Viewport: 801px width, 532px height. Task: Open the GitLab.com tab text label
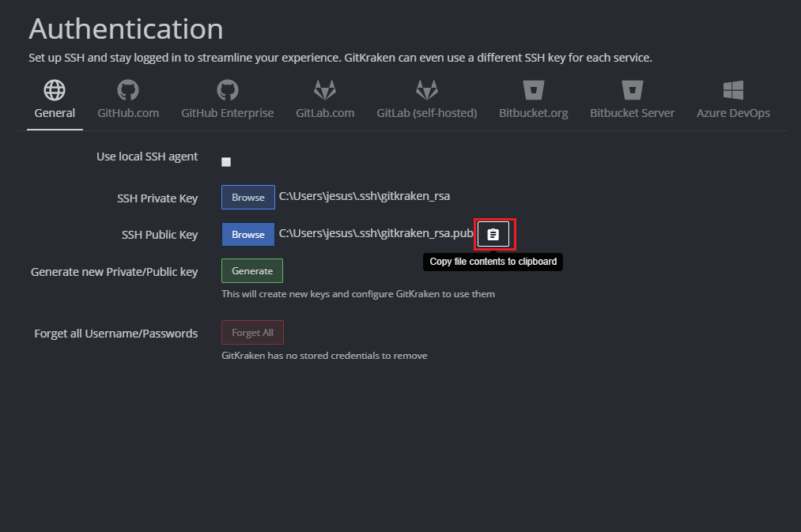(325, 113)
